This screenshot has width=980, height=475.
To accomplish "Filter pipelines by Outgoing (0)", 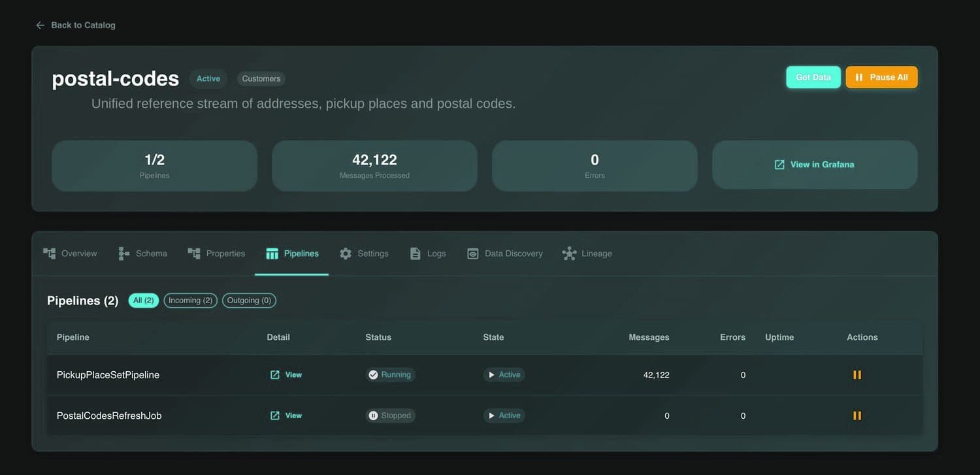I will pos(249,301).
